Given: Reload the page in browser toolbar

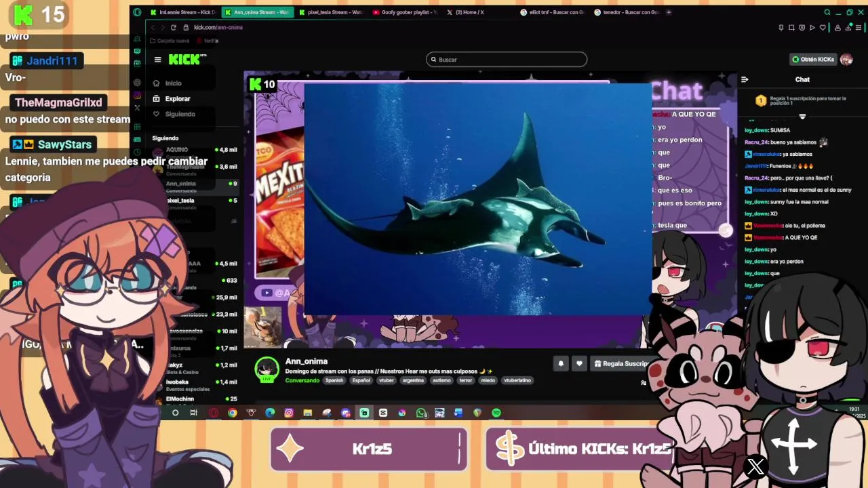Looking at the screenshot, I should tap(174, 27).
